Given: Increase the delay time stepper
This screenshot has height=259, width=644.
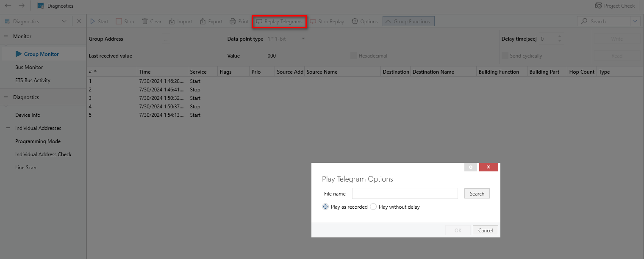Looking at the screenshot, I should (560, 36).
